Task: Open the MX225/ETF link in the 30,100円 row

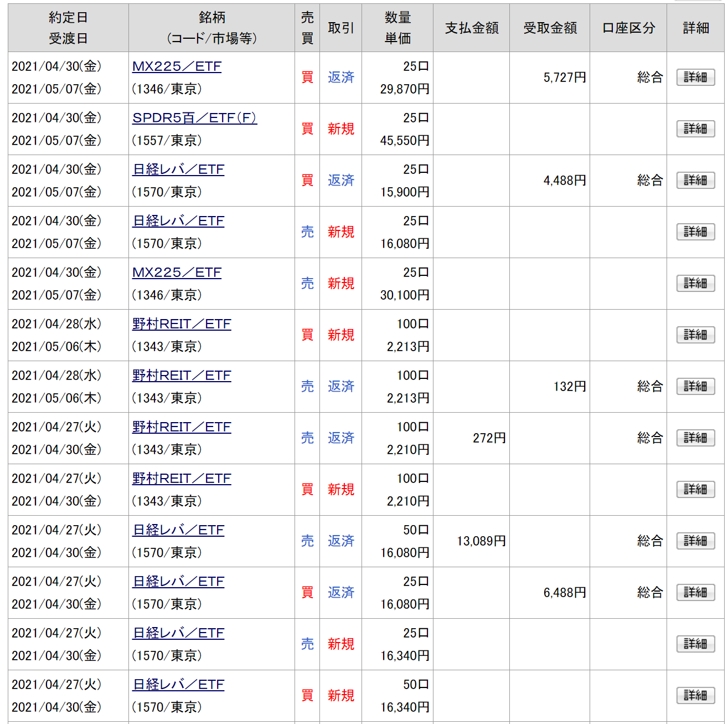Action: (177, 273)
